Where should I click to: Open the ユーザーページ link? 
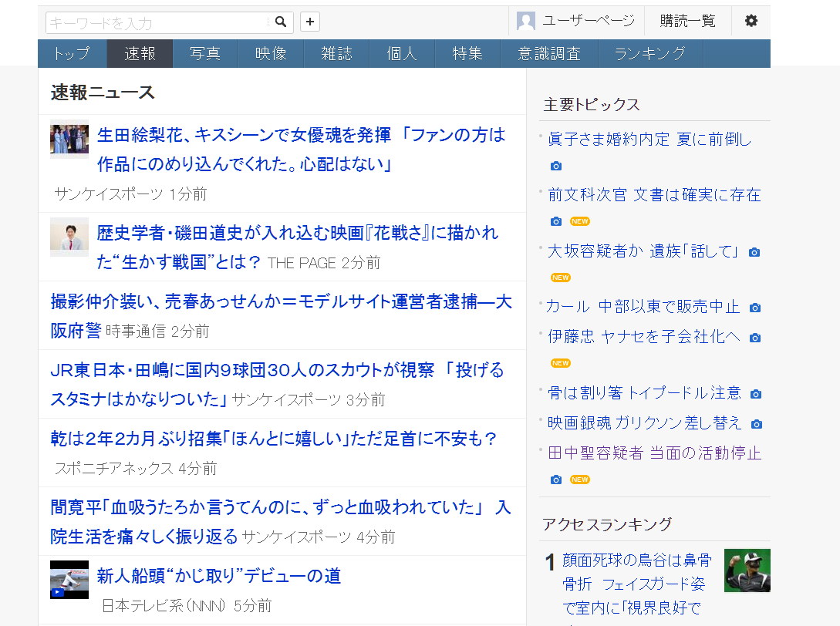coord(588,22)
